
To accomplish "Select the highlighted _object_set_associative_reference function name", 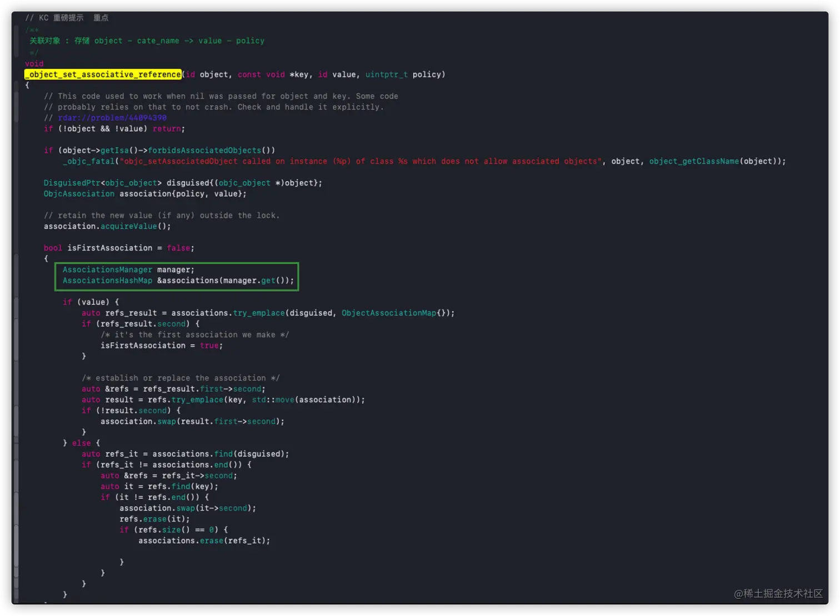I will pos(103,74).
